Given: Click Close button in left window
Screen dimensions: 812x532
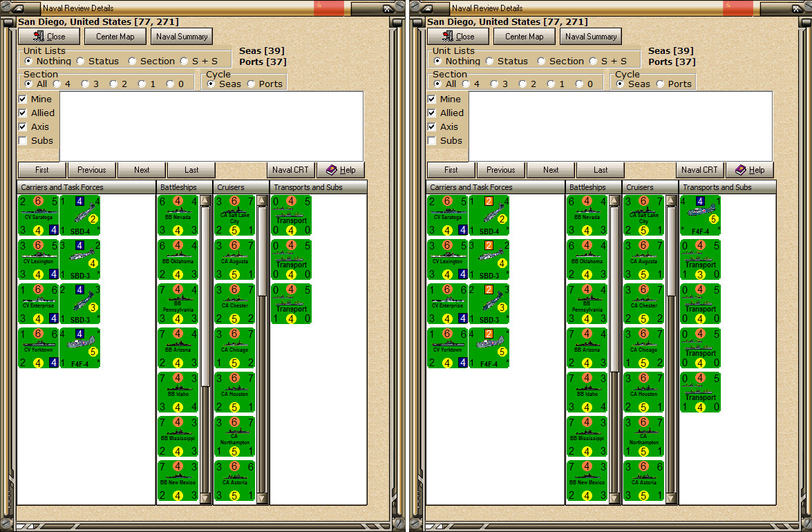Looking at the screenshot, I should pos(49,36).
